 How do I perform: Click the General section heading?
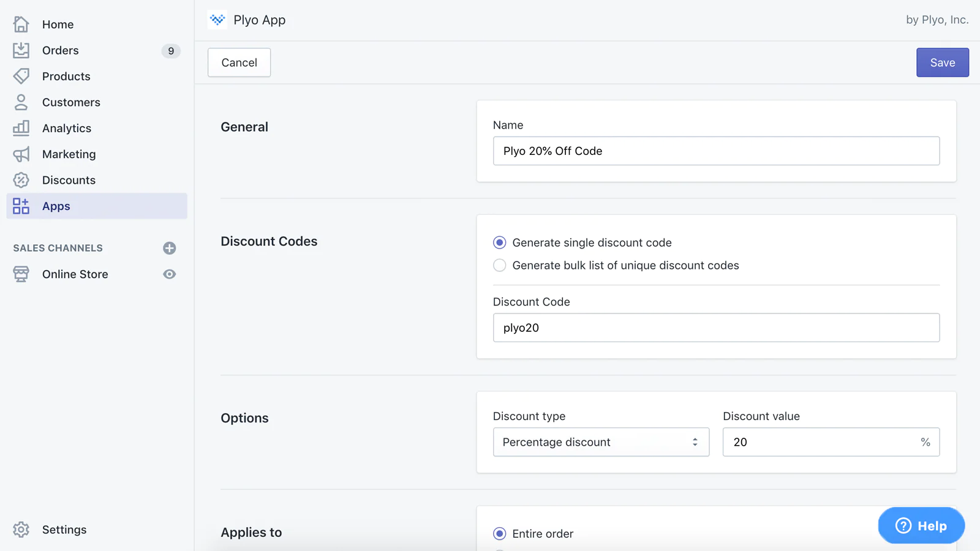(244, 127)
